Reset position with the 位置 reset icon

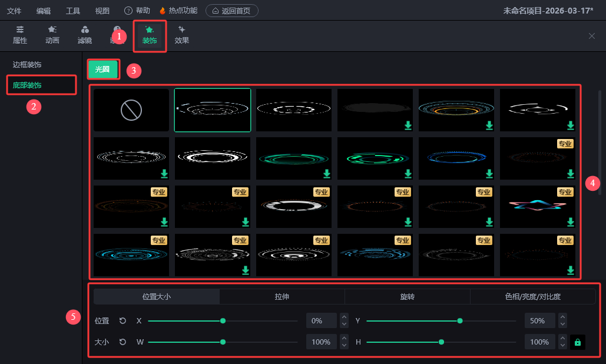click(x=122, y=320)
